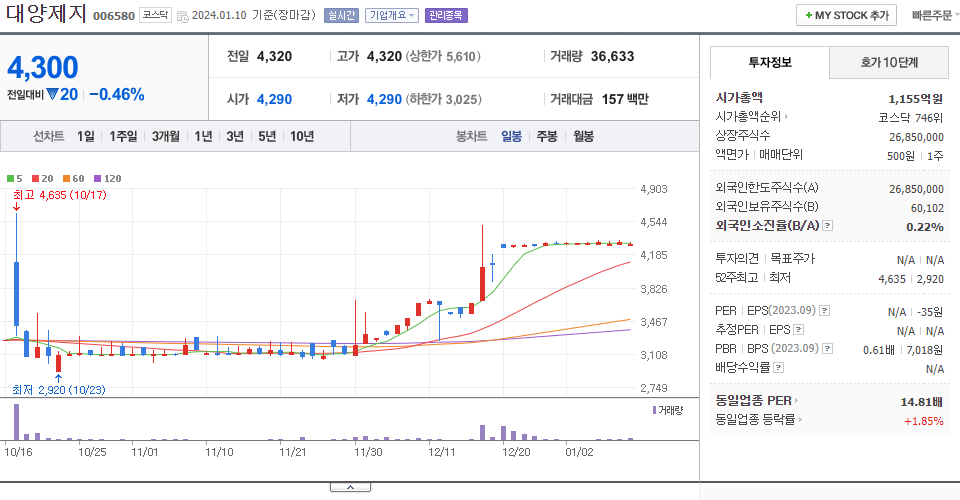Open help icon for 외국인소진율(B/A)

(x=827, y=226)
